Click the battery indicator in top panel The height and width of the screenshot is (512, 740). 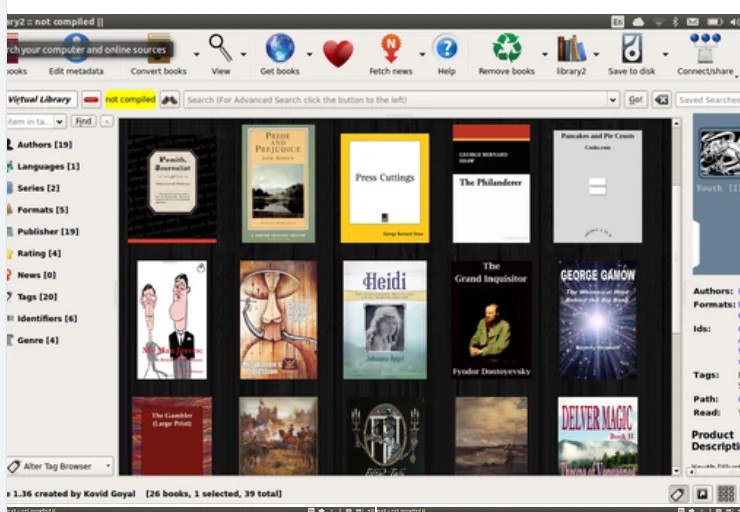point(714,22)
